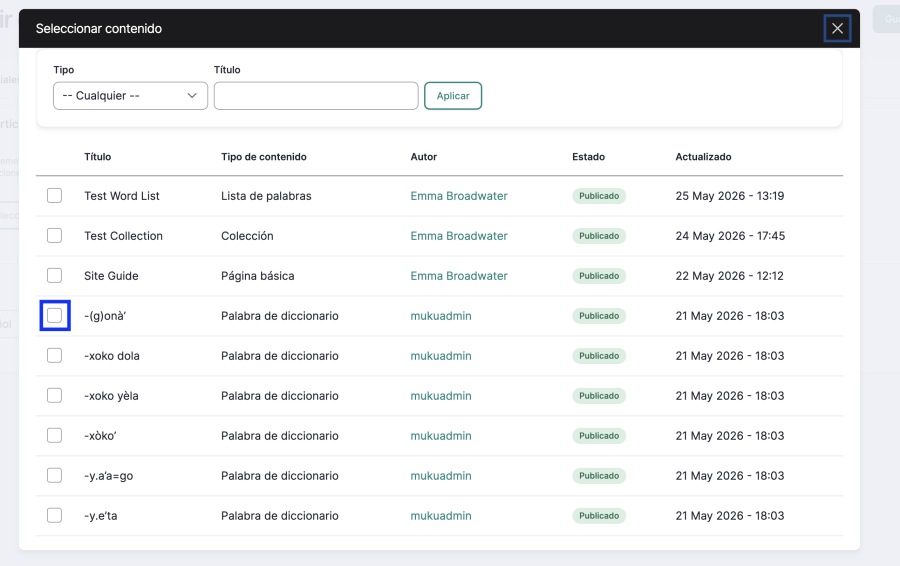The width and height of the screenshot is (900, 566).
Task: Click the title text -xoko yèla
Action: tap(111, 396)
